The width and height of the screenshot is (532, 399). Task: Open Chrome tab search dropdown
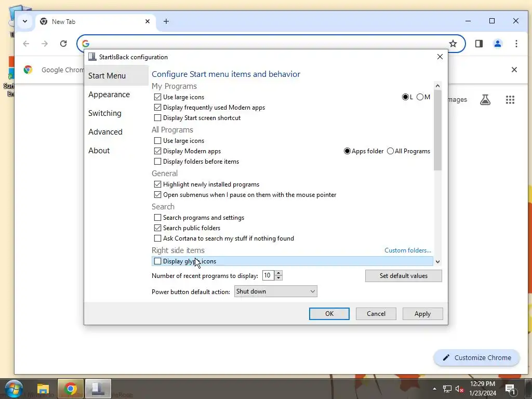tap(25, 21)
